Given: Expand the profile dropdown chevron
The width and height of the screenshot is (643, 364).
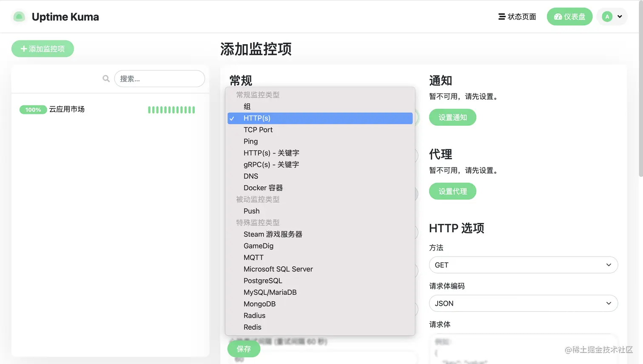Looking at the screenshot, I should 620,17.
